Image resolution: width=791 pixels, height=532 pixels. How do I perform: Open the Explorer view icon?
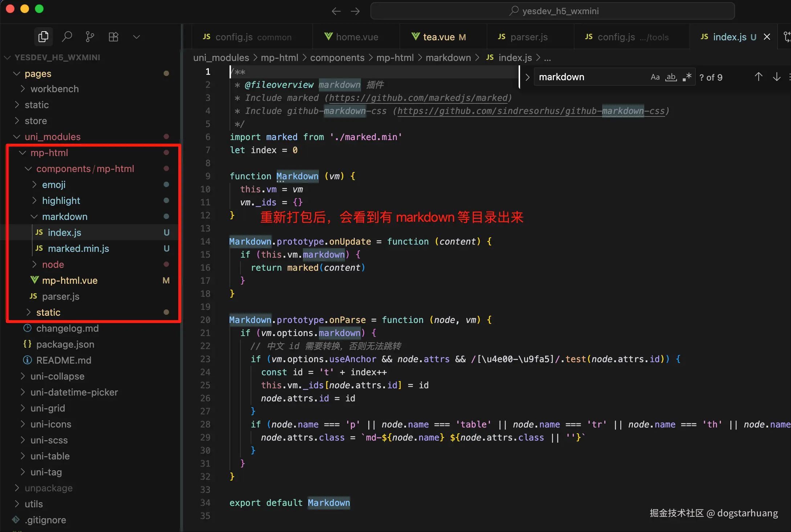43,37
